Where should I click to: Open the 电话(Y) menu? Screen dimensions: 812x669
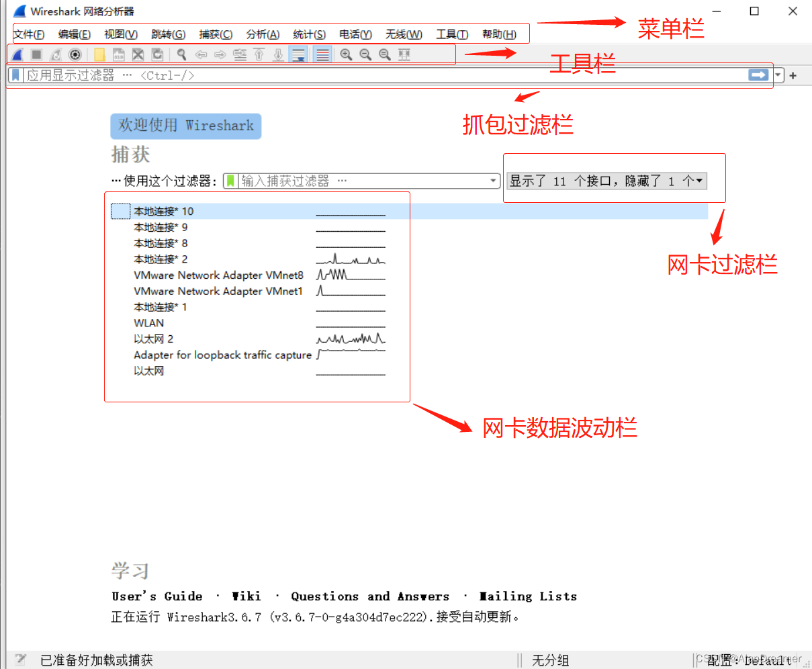[355, 34]
